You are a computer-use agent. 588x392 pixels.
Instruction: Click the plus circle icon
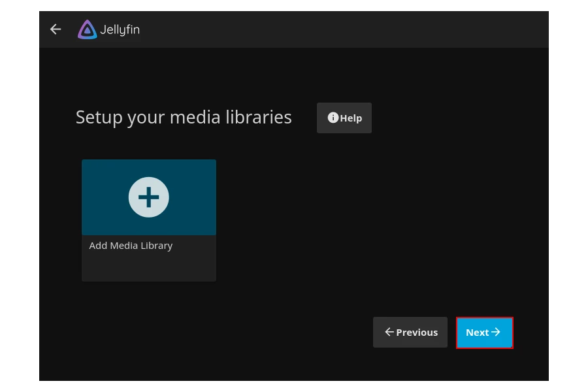click(149, 197)
